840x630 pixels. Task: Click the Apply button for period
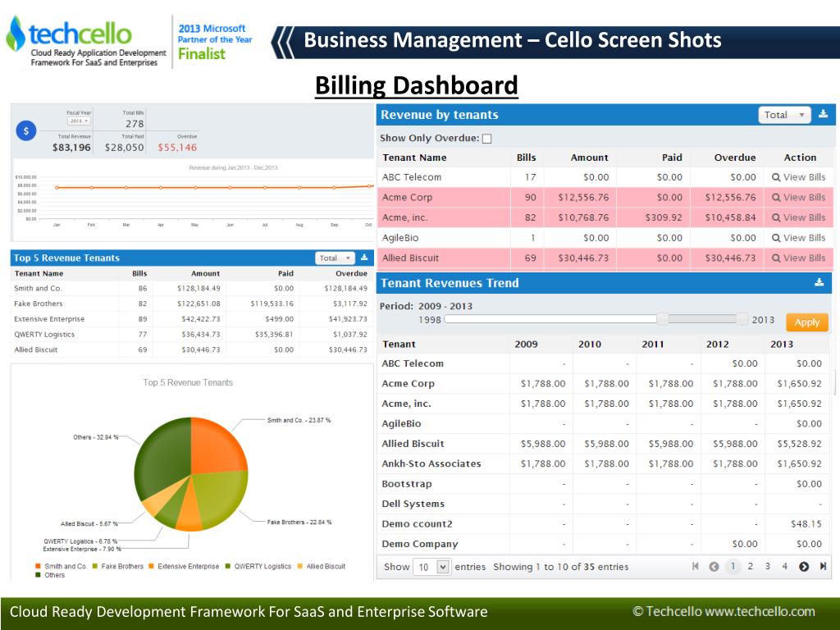[x=807, y=322]
